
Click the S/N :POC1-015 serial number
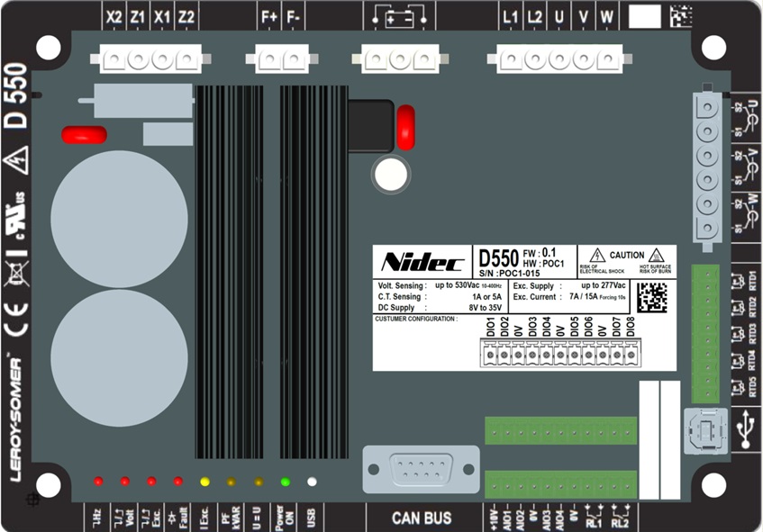click(510, 274)
